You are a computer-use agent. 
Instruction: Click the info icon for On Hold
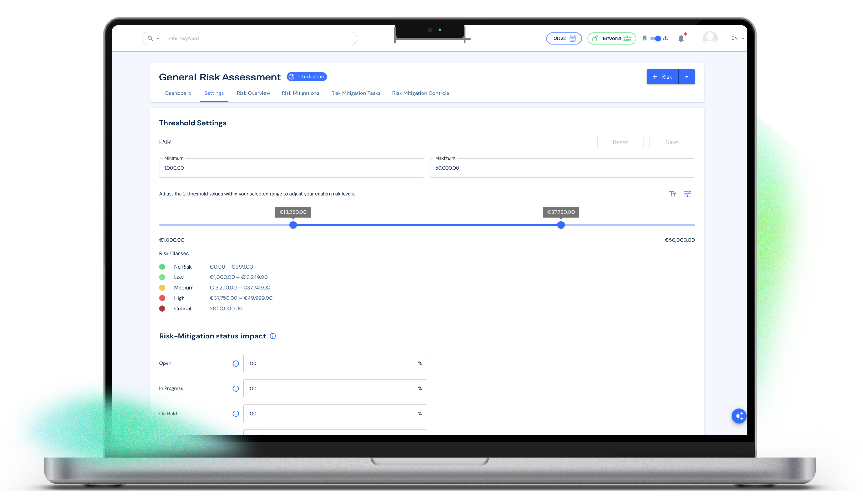click(x=236, y=414)
